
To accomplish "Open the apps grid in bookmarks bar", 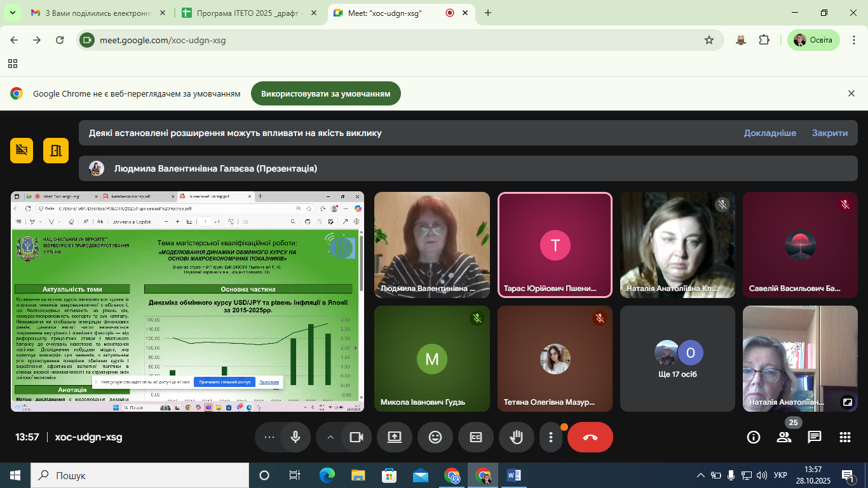I will coord(13,64).
